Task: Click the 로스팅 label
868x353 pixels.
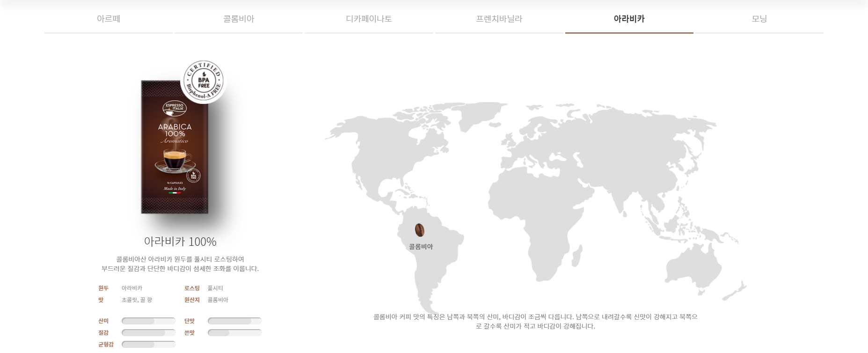Action: [192, 288]
